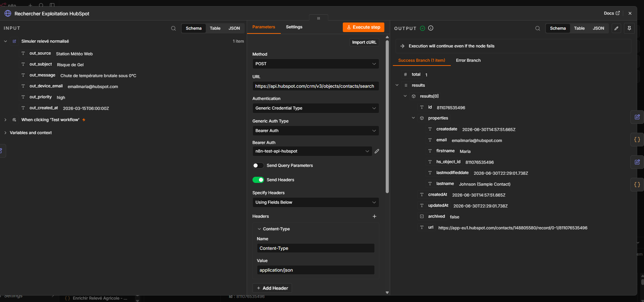Expand When clicking 'Test workflow' node
This screenshot has height=302, width=644.
tap(5, 120)
